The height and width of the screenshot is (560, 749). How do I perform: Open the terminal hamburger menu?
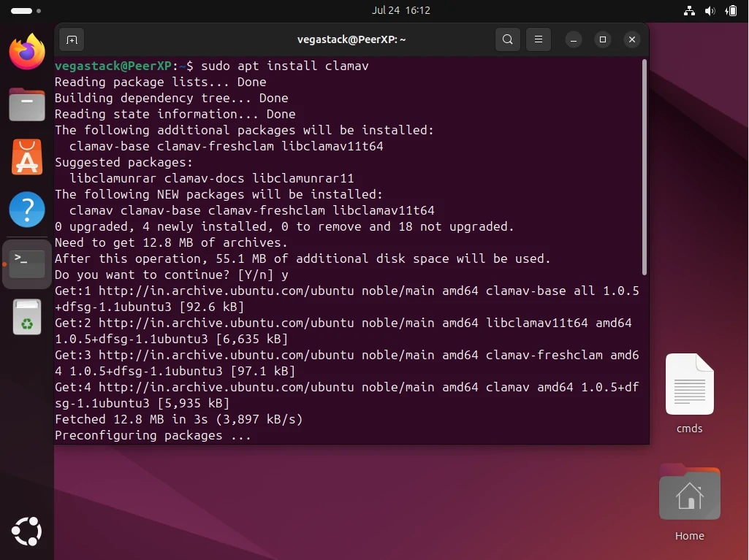539,39
